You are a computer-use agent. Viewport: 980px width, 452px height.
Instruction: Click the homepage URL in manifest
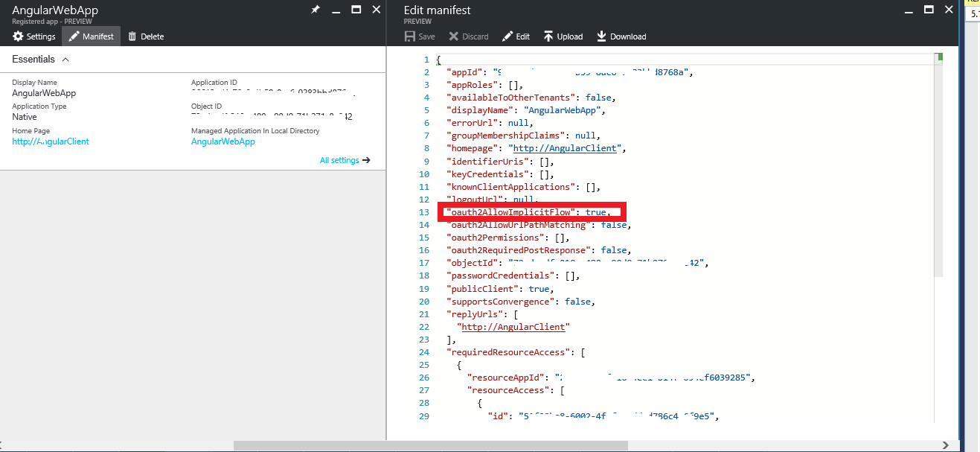point(566,148)
